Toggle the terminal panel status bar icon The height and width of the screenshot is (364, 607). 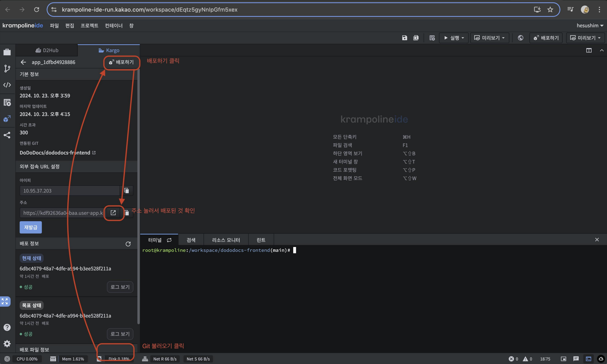point(588,359)
